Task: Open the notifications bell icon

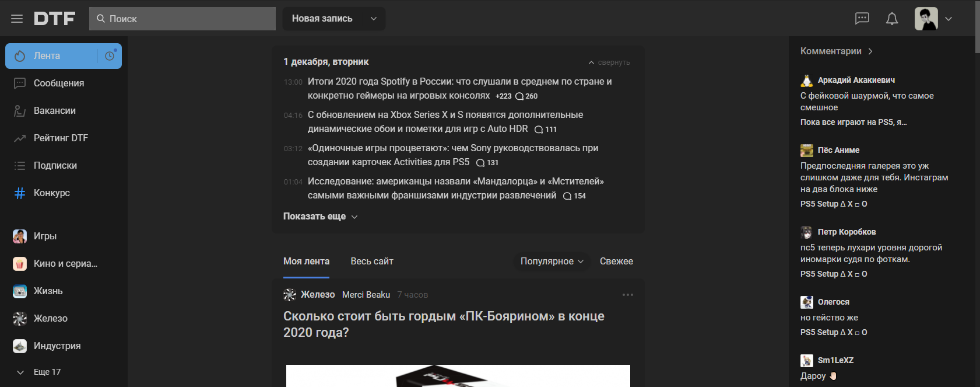Action: pyautogui.click(x=892, y=19)
